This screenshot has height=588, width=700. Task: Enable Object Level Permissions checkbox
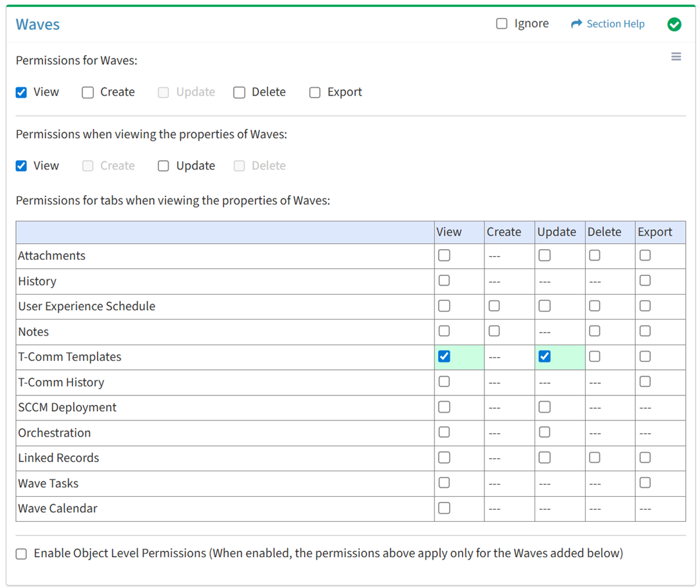pyautogui.click(x=21, y=554)
